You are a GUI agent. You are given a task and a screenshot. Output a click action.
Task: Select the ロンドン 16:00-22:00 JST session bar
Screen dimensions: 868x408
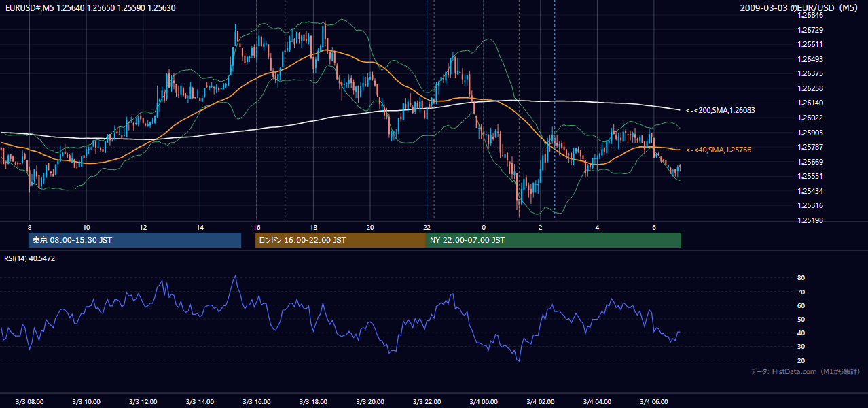pyautogui.click(x=340, y=240)
